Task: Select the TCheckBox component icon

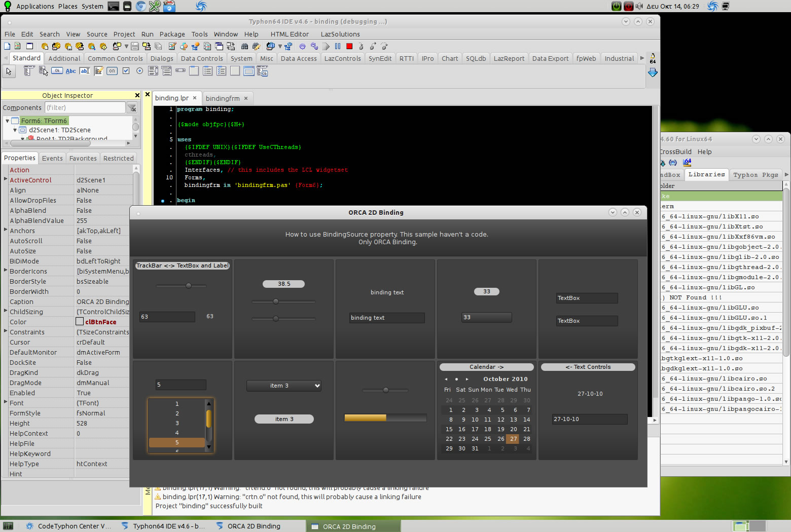Action: click(x=126, y=71)
